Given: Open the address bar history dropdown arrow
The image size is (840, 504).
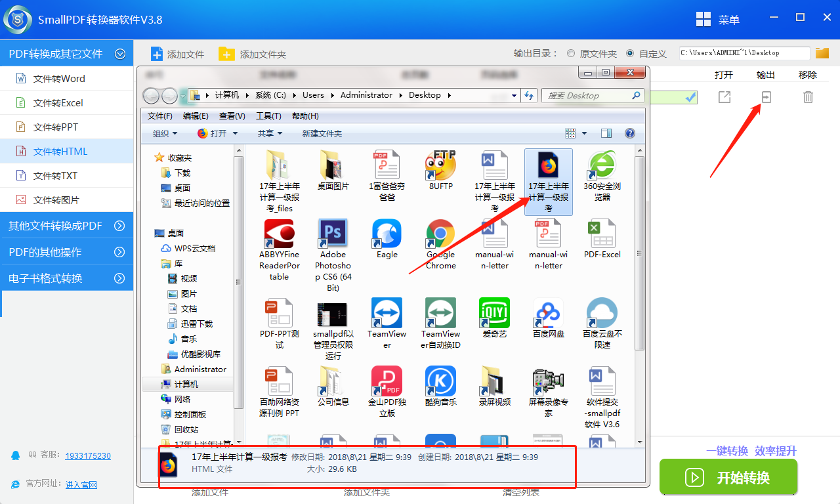Looking at the screenshot, I should pyautogui.click(x=514, y=95).
